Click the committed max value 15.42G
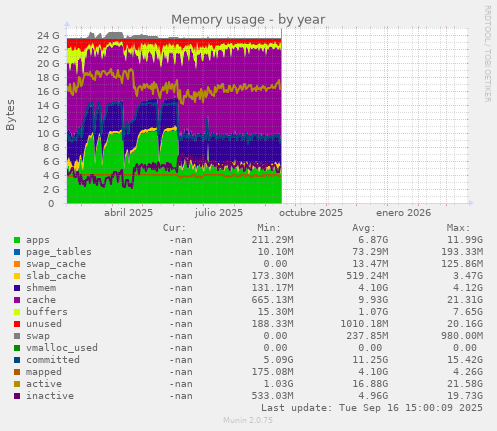The width and height of the screenshot is (497, 431). tap(465, 360)
